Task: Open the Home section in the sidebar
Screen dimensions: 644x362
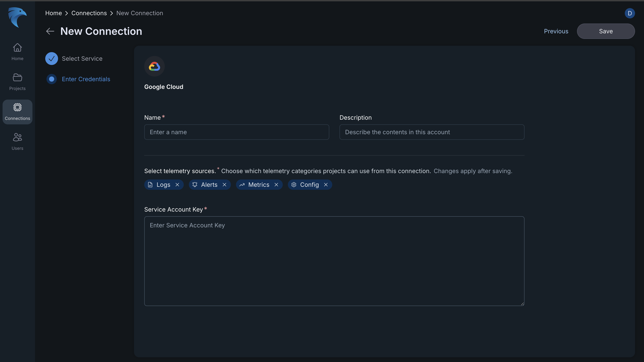Action: [17, 52]
